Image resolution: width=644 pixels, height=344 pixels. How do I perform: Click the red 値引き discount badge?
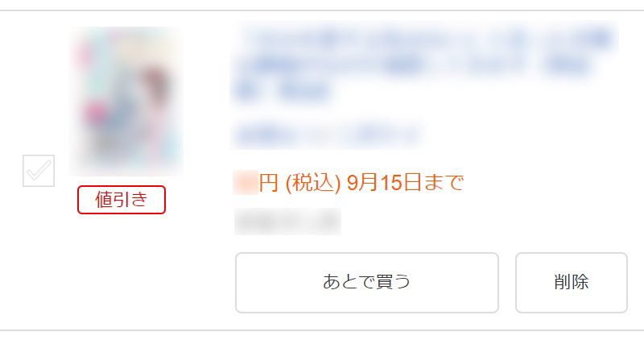tap(122, 200)
